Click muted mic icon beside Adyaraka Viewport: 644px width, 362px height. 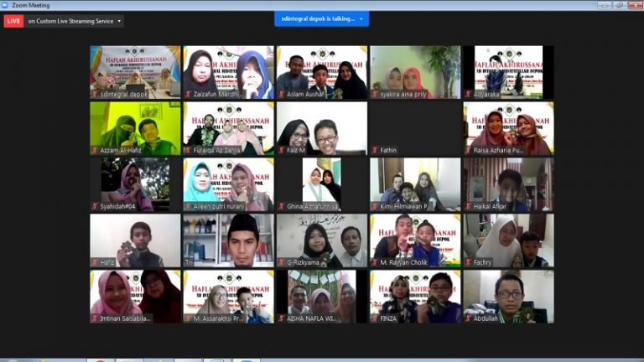[468, 94]
